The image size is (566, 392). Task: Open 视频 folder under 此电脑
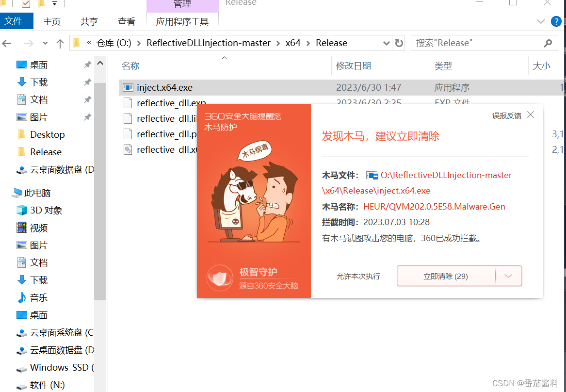(39, 228)
